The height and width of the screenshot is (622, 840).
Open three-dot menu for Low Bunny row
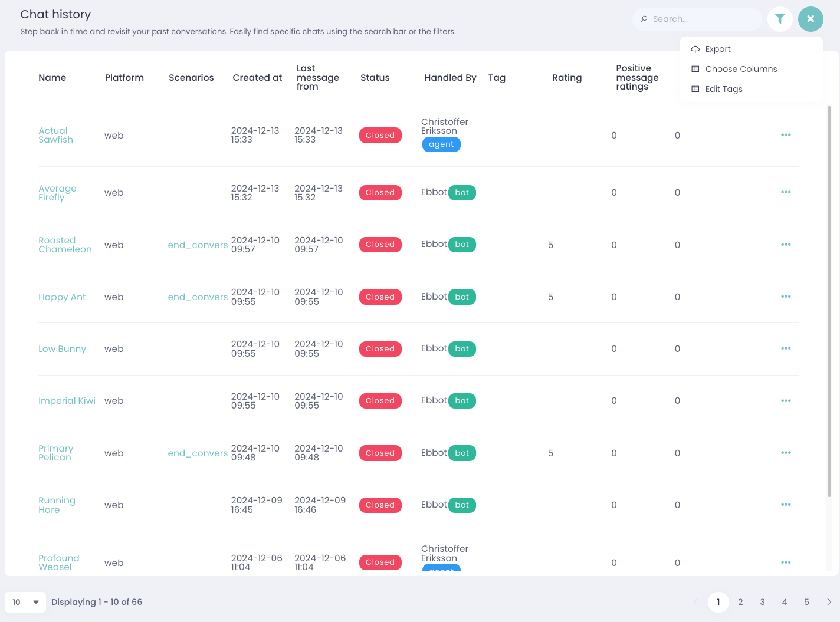pyautogui.click(x=786, y=348)
